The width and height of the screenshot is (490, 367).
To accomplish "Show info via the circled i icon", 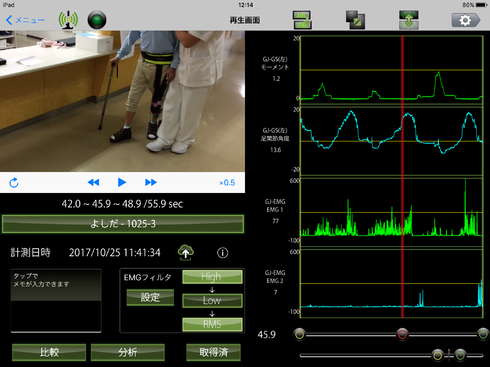I will [x=223, y=253].
